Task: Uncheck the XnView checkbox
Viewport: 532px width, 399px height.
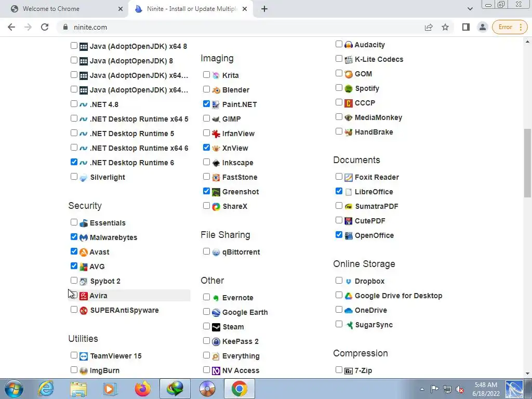Action: point(206,147)
